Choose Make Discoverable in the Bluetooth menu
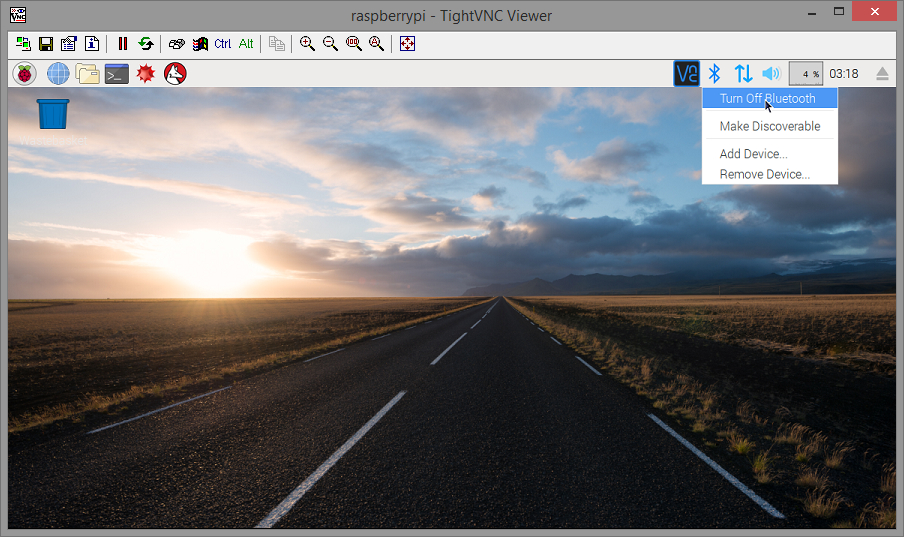Viewport: 904px width, 537px height. pos(770,126)
